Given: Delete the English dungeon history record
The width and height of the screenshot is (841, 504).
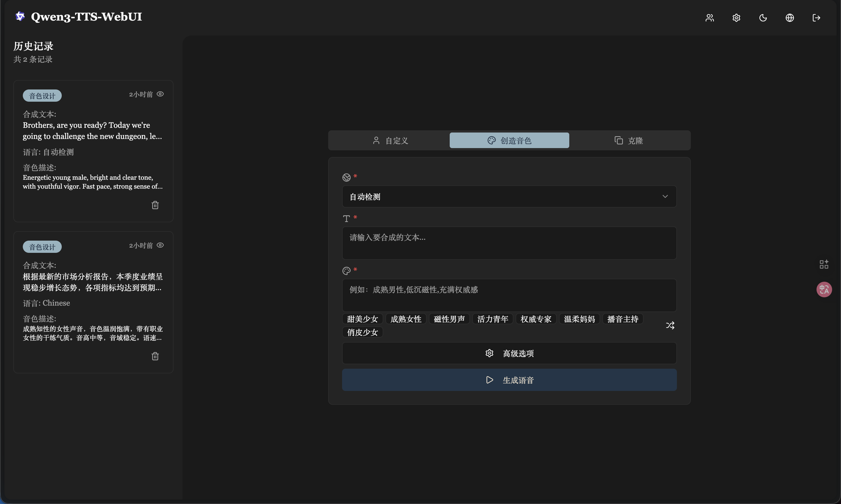Looking at the screenshot, I should click(155, 204).
